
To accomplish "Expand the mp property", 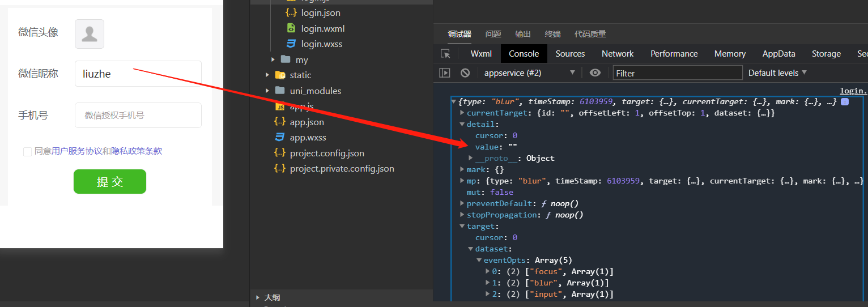I will (x=462, y=181).
